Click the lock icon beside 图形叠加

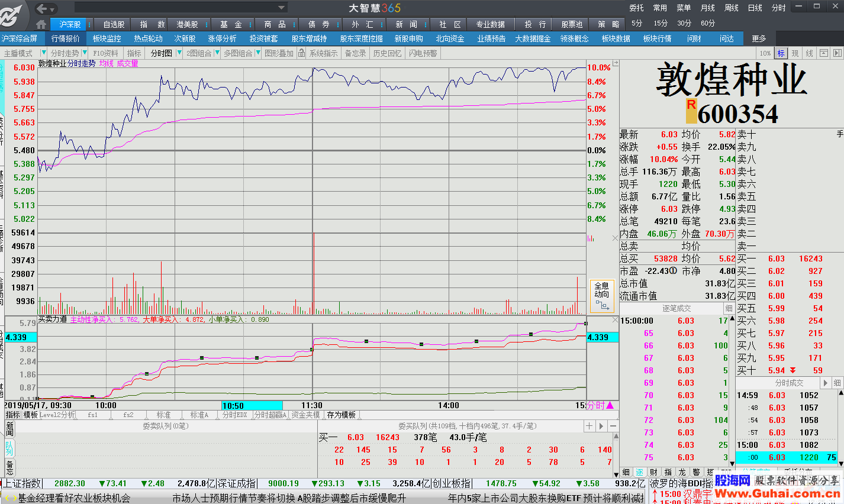301,53
